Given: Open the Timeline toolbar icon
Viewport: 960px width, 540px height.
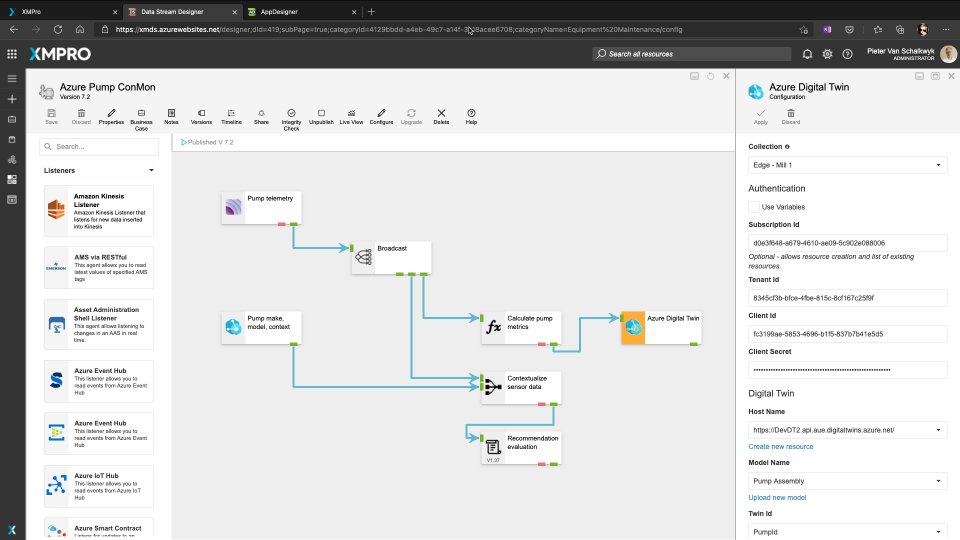Looking at the screenshot, I should point(231,116).
